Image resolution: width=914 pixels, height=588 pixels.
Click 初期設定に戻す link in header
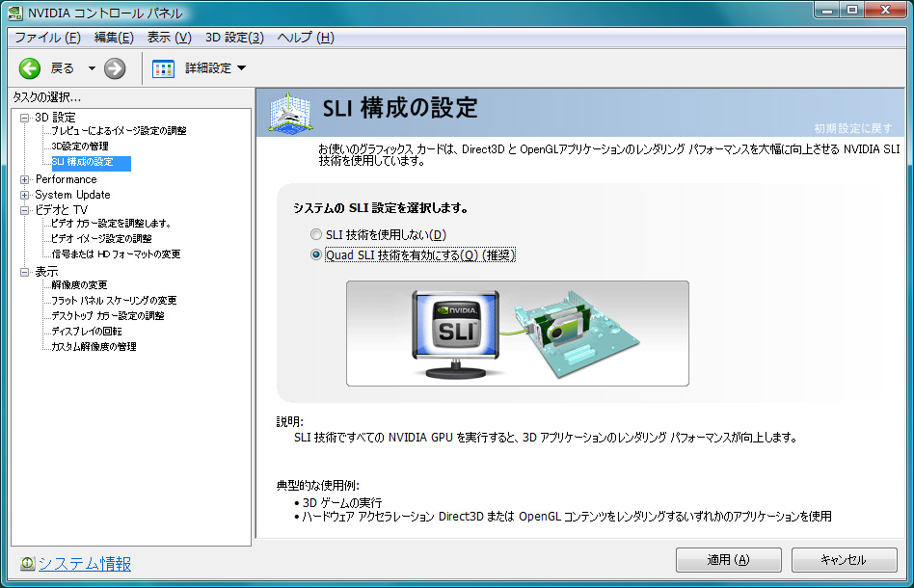[853, 128]
